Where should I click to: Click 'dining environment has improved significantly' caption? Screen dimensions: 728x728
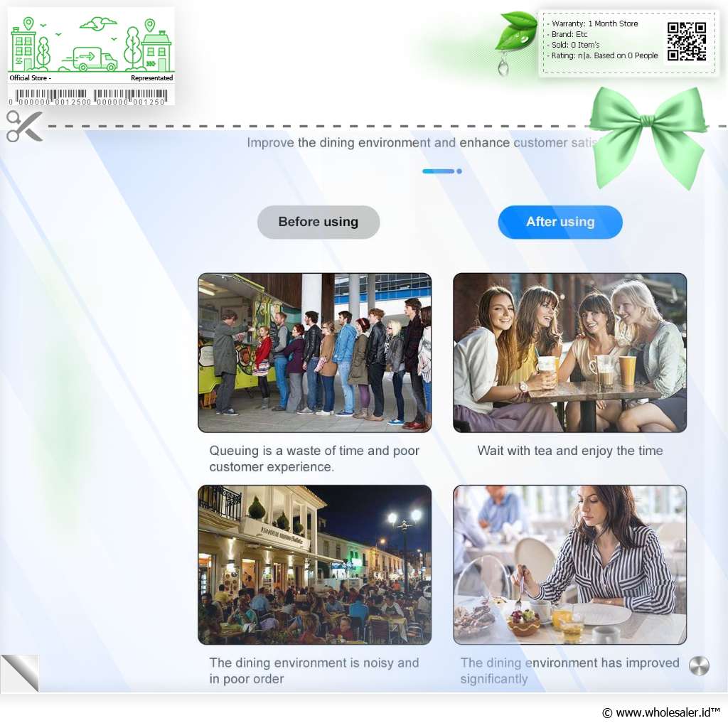pos(569,670)
